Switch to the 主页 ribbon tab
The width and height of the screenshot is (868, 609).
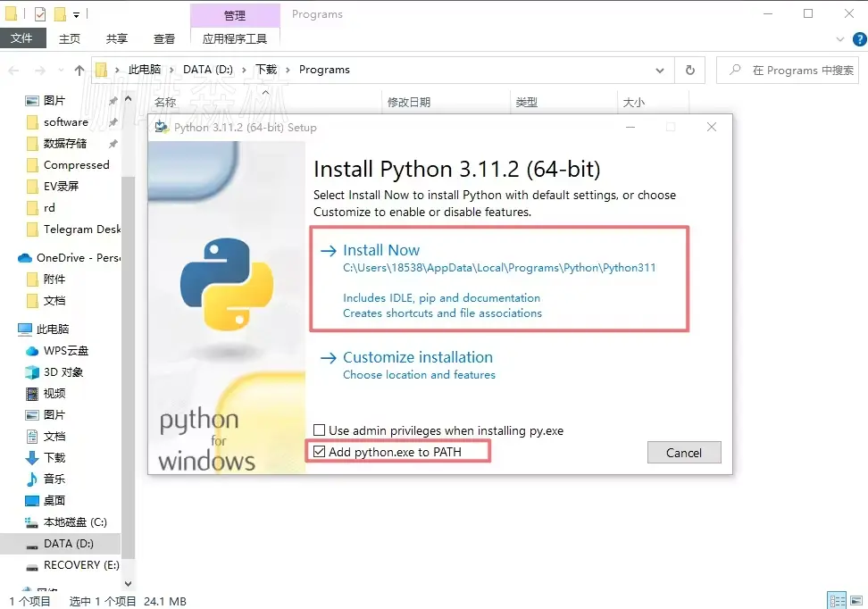click(x=70, y=38)
